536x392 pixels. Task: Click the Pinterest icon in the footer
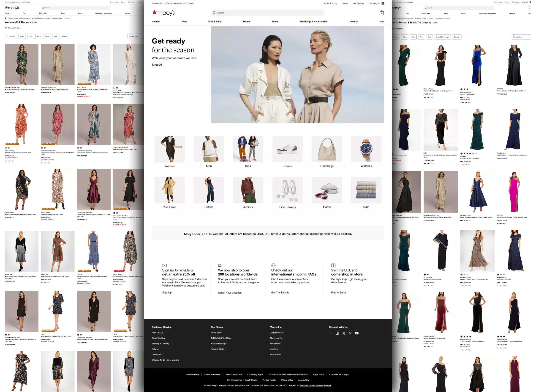pos(350,333)
